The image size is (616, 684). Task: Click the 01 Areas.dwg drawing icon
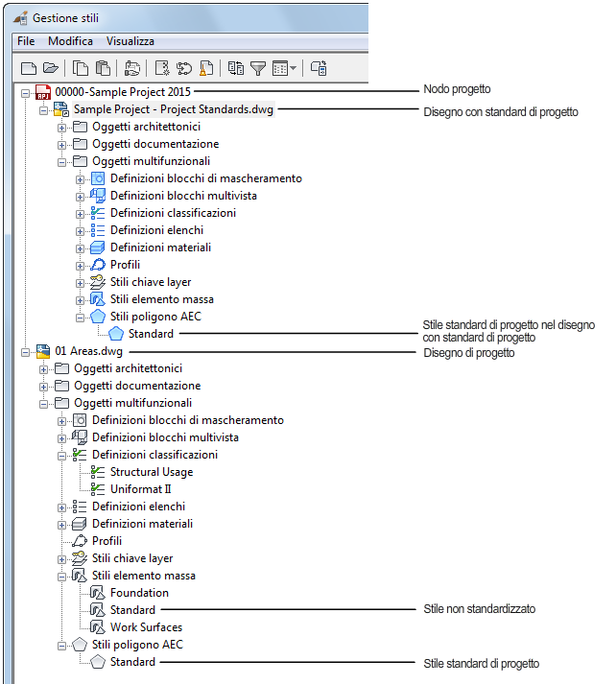[x=43, y=351]
